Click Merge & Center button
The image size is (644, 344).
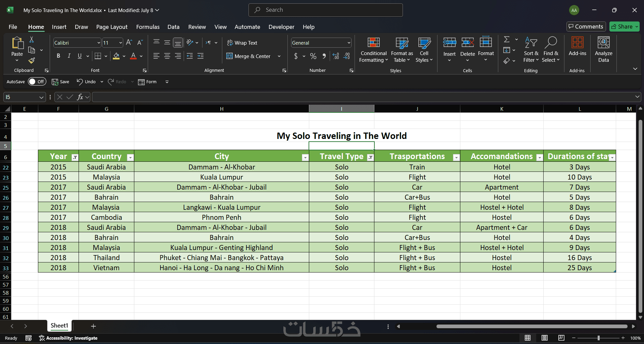(x=248, y=56)
